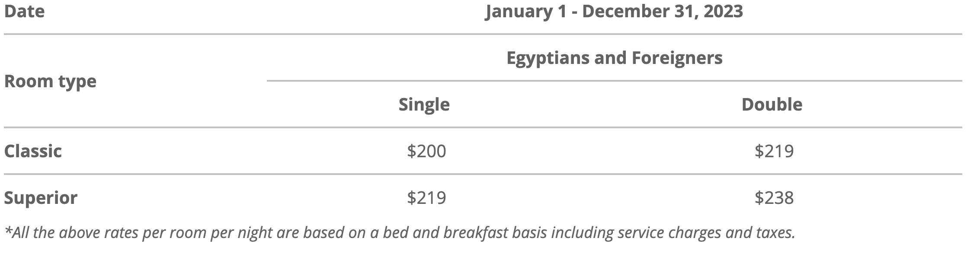The width and height of the screenshot is (980, 273).
Task: Click the January 1 - December 31, 2023 heading
Action: pos(614,11)
